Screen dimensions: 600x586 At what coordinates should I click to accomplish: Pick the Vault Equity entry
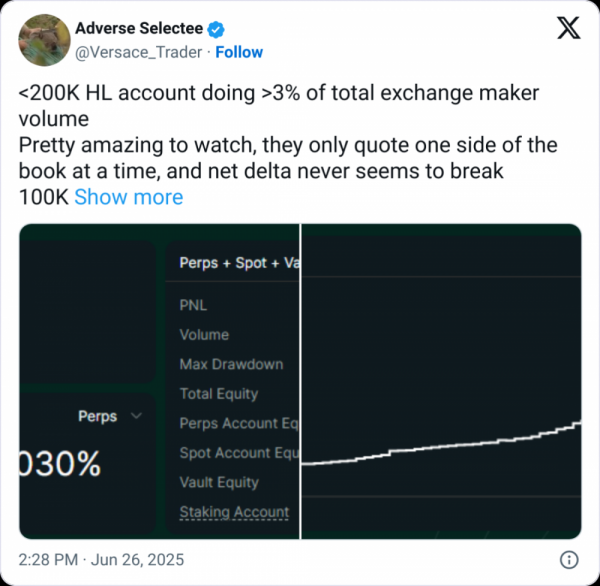pos(219,482)
